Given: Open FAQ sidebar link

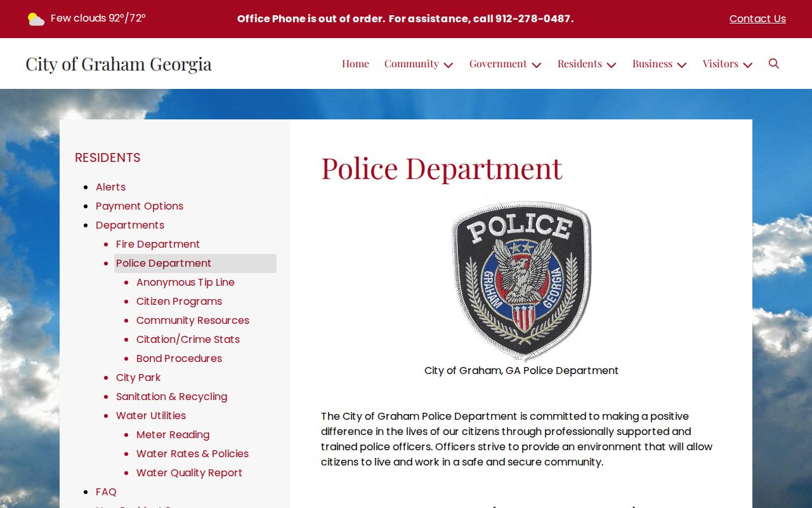Looking at the screenshot, I should 106,491.
